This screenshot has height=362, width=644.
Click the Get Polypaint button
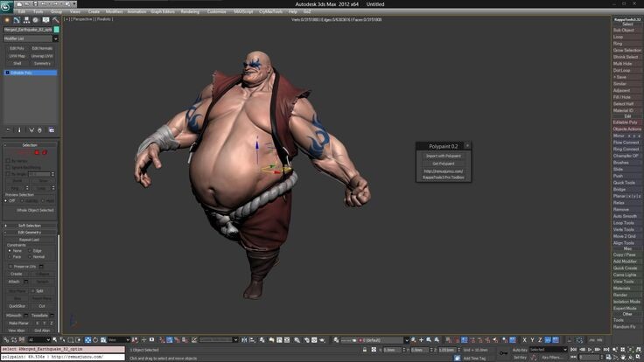[x=443, y=164]
